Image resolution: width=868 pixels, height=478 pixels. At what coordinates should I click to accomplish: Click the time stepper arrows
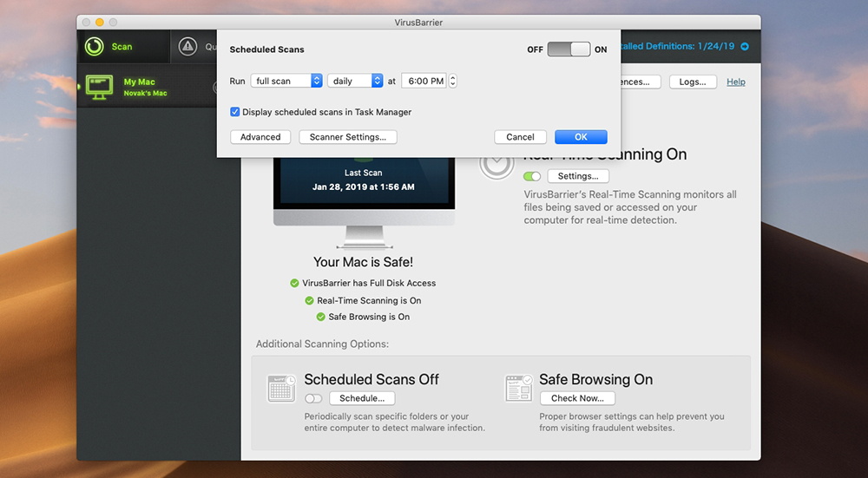(x=453, y=81)
